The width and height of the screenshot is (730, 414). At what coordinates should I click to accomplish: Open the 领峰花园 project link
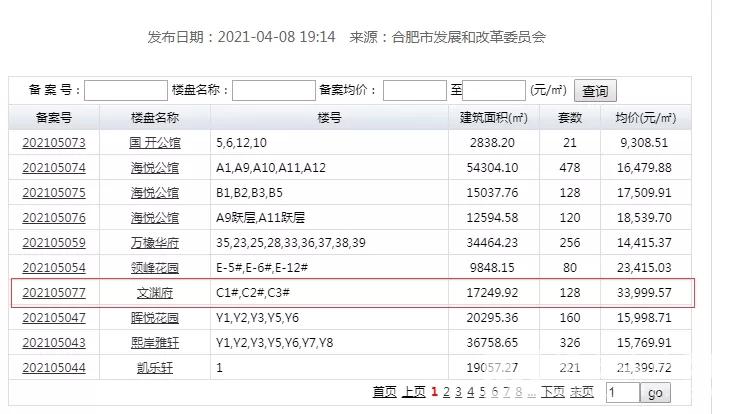pos(155,268)
